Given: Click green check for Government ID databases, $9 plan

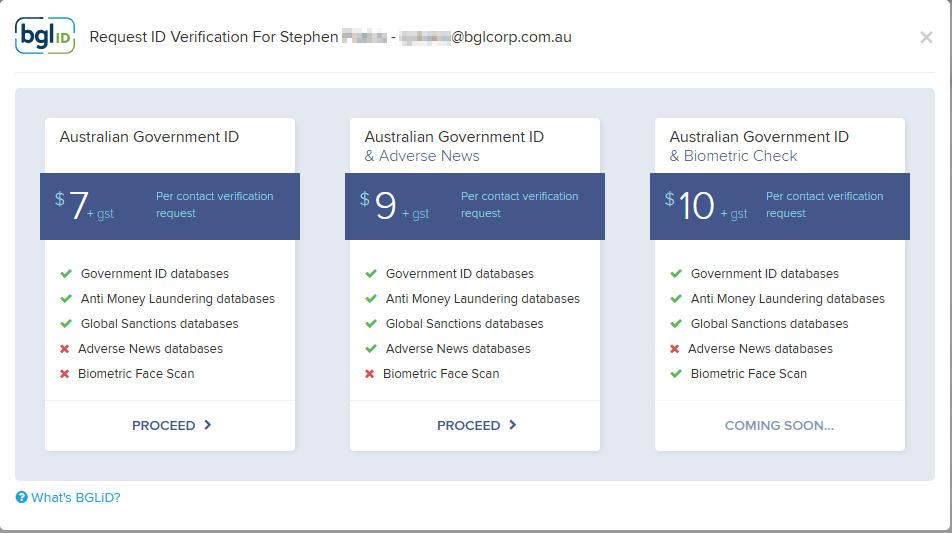Looking at the screenshot, I should (x=371, y=274).
